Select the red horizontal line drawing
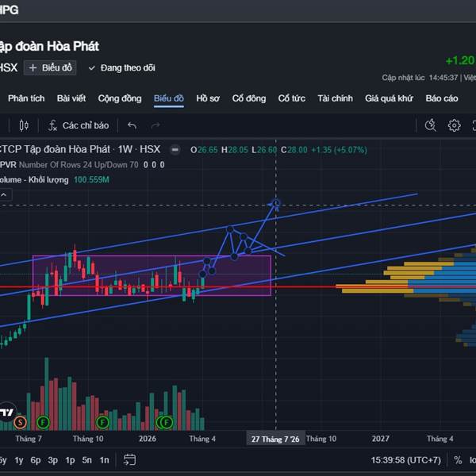The image size is (476, 476). (304, 286)
